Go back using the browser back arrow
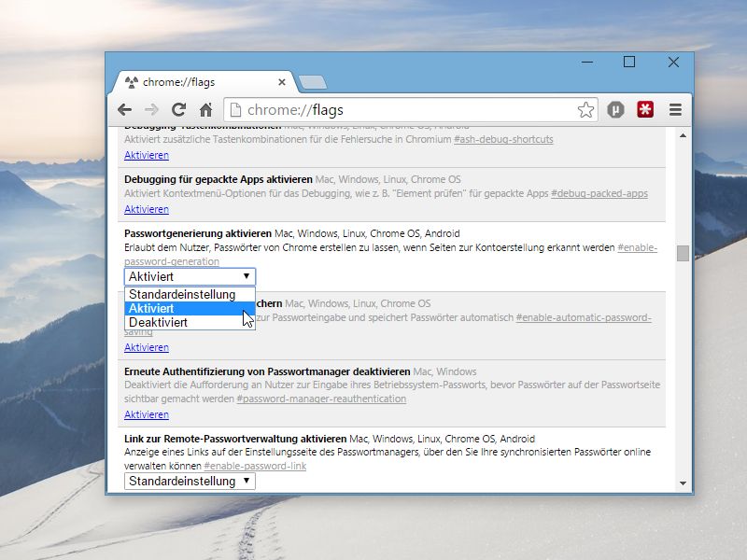Viewport: 747px width, 560px height. 125,110
